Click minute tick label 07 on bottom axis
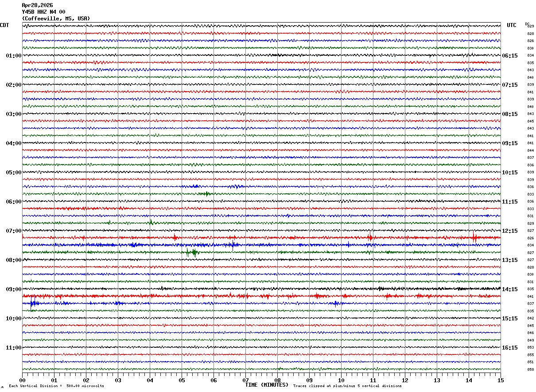536x392 pixels. (245, 380)
